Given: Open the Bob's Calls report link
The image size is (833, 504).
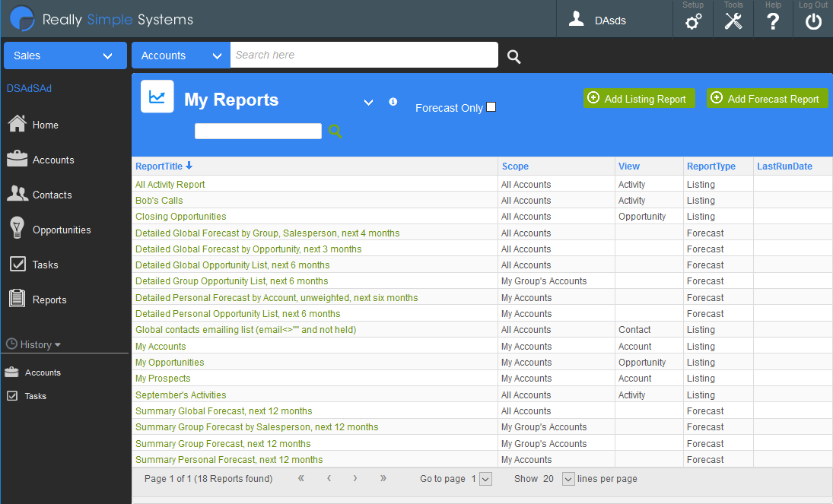Looking at the screenshot, I should tap(158, 200).
